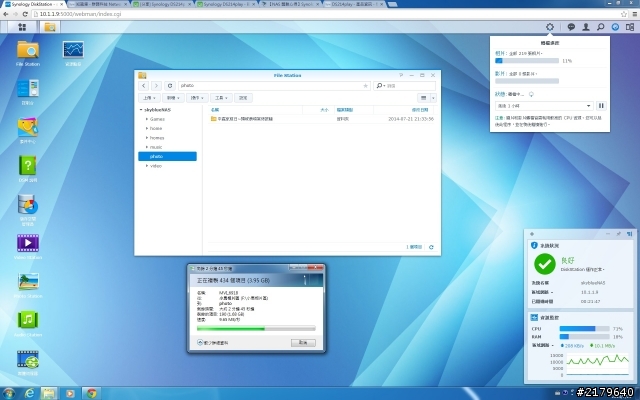Click the browser address bar
640x400 pixels.
pos(327,14)
